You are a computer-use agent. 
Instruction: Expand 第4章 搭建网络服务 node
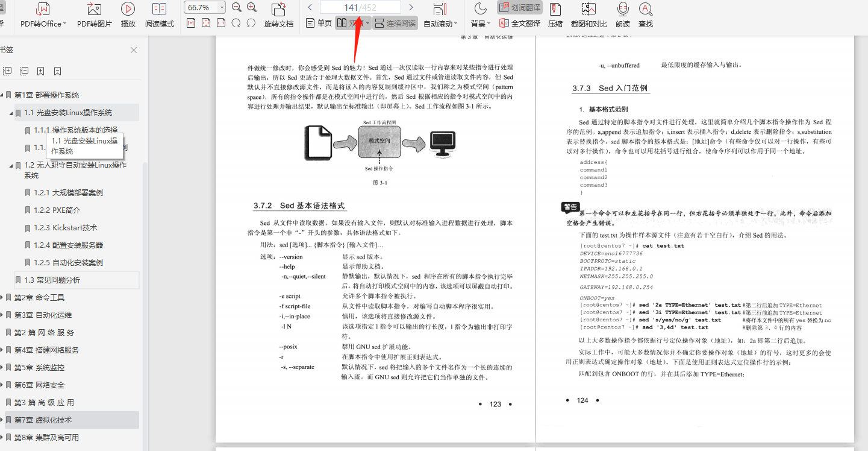2,350
